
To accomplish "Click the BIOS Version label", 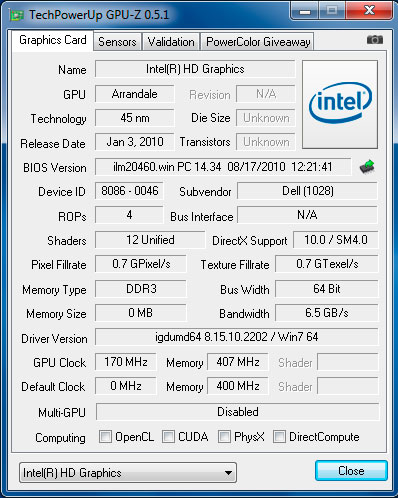I will tap(55, 168).
